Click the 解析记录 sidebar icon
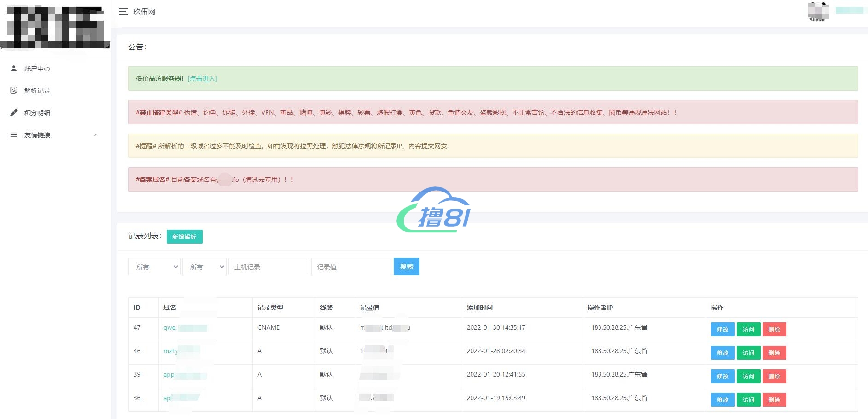Image resolution: width=868 pixels, height=419 pixels. click(14, 91)
